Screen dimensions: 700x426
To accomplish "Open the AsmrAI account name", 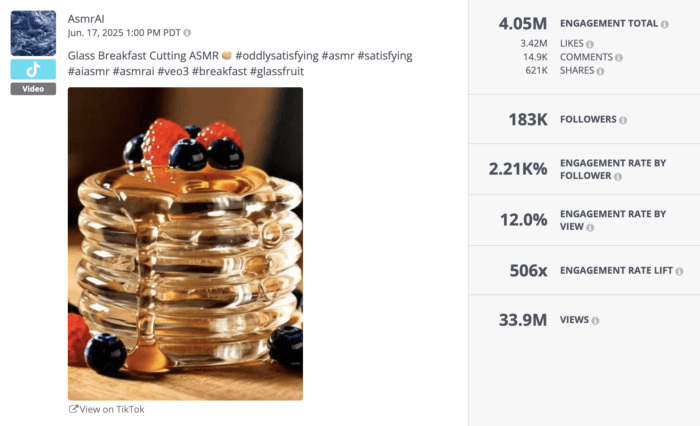I will tap(88, 18).
